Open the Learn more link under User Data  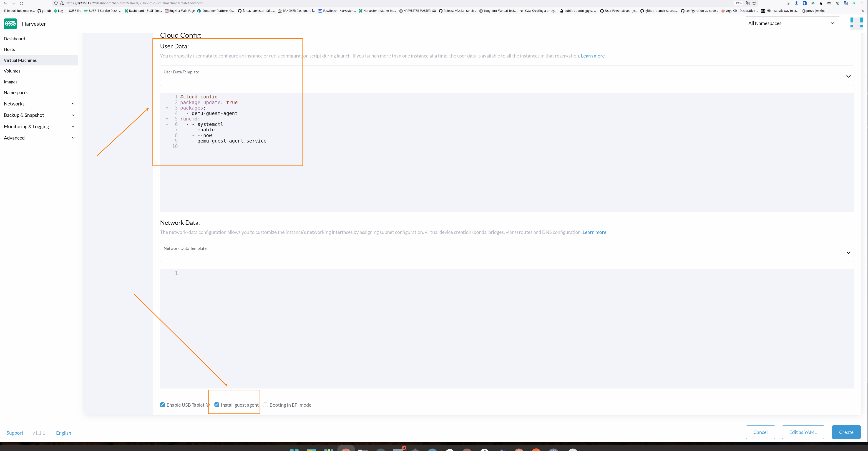pos(592,55)
